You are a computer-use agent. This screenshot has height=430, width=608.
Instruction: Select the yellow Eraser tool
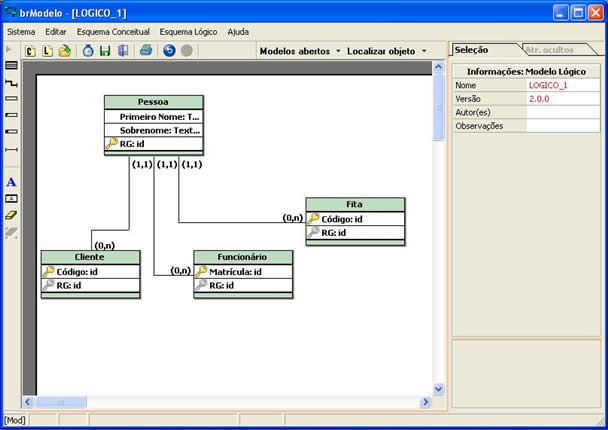click(11, 214)
